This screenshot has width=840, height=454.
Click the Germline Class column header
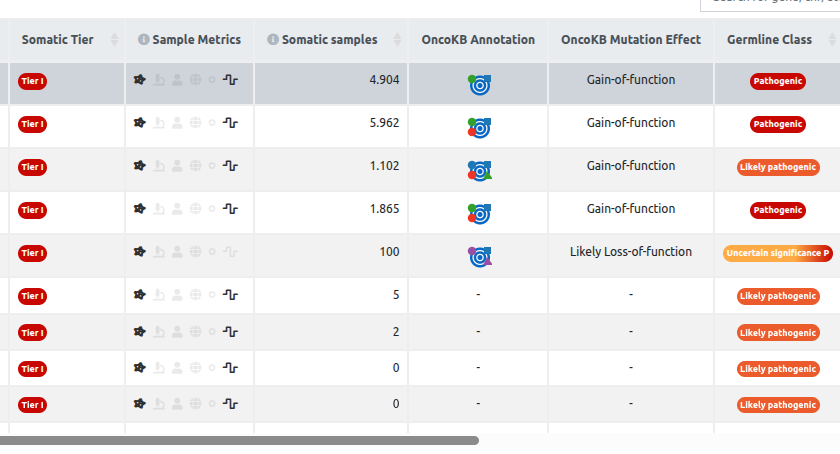(769, 40)
